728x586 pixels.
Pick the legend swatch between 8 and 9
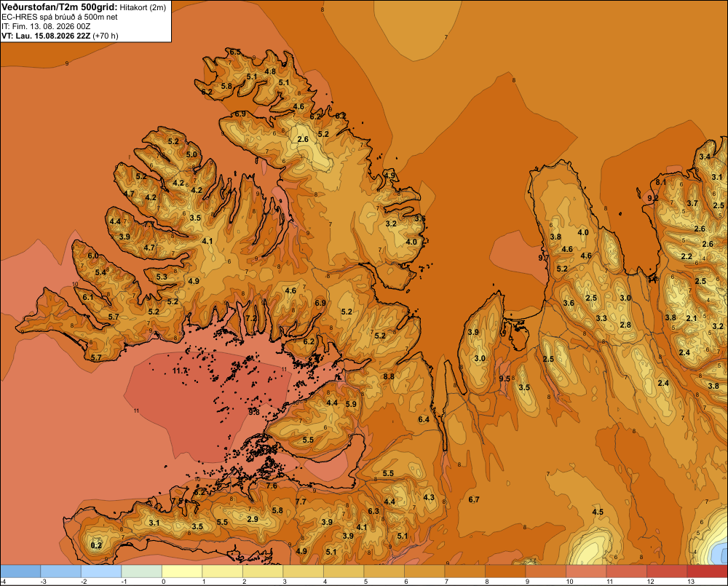point(505,571)
